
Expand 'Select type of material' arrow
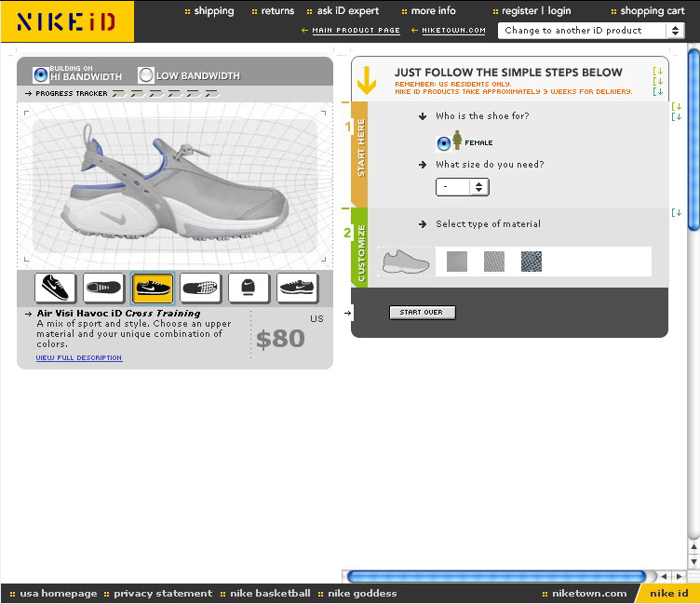(423, 224)
